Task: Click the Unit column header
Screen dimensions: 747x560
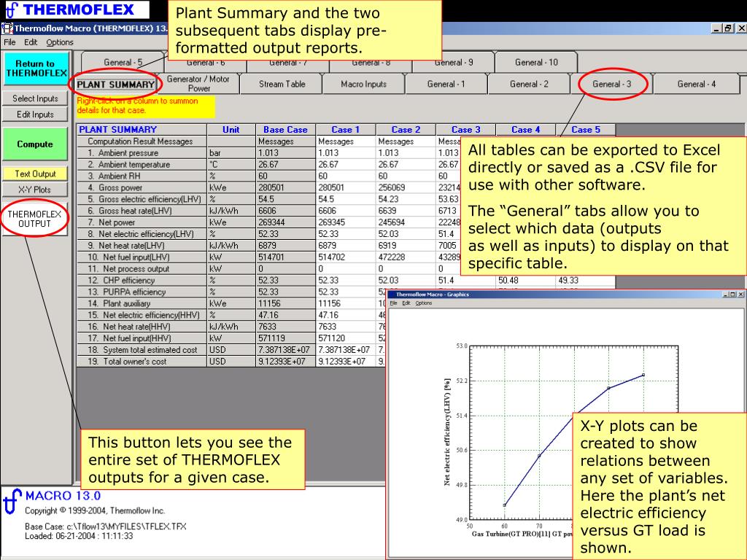Action: pos(231,130)
